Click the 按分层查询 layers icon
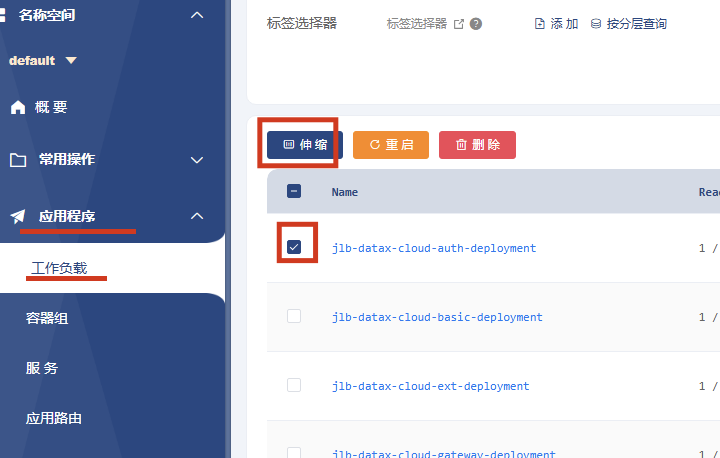 pyautogui.click(x=596, y=24)
